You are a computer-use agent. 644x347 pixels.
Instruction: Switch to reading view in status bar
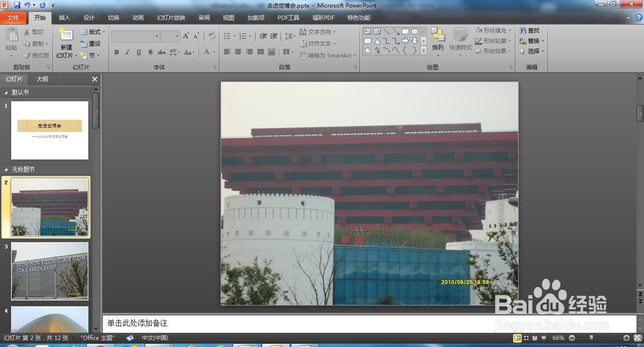click(x=535, y=338)
